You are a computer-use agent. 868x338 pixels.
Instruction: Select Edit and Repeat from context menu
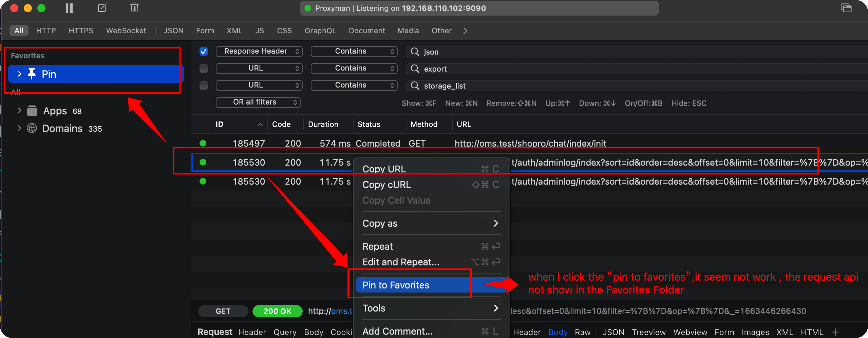tap(431, 262)
